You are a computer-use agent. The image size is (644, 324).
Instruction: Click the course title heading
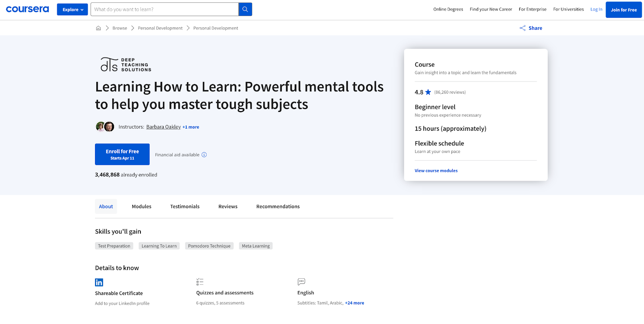[239, 95]
